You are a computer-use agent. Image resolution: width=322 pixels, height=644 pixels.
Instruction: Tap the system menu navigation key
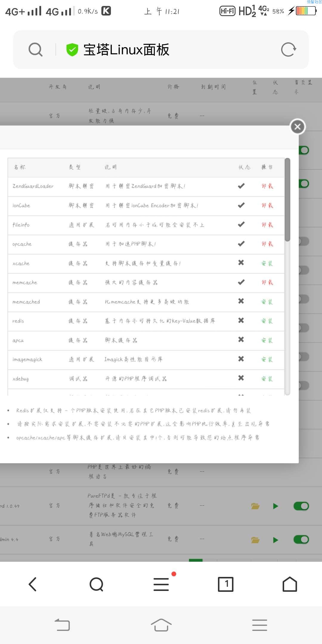[260, 625]
